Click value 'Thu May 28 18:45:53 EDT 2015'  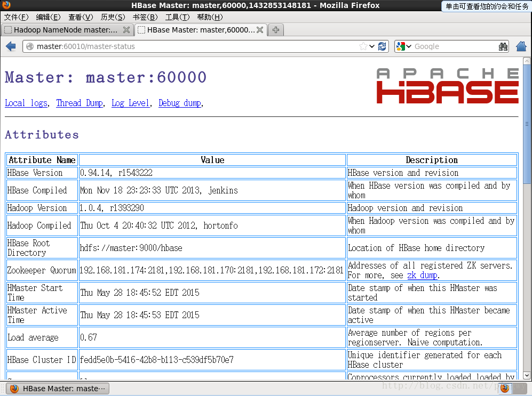[x=140, y=315]
